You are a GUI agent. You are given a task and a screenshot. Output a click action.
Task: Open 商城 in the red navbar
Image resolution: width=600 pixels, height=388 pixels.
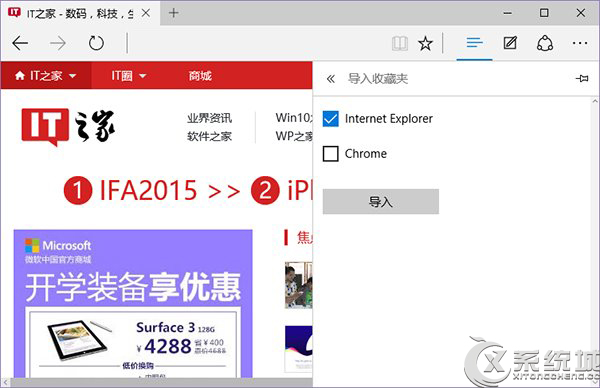point(200,76)
